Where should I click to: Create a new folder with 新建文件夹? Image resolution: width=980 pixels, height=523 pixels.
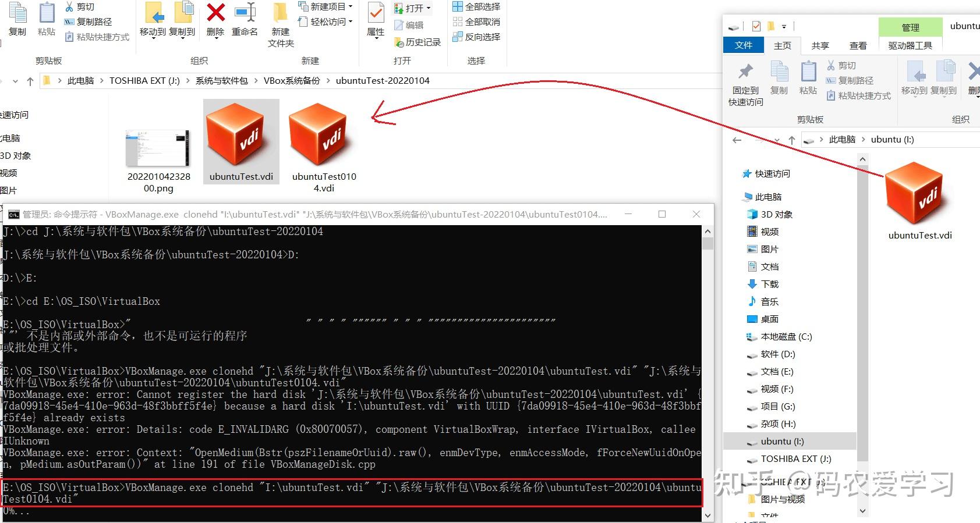pos(281,24)
